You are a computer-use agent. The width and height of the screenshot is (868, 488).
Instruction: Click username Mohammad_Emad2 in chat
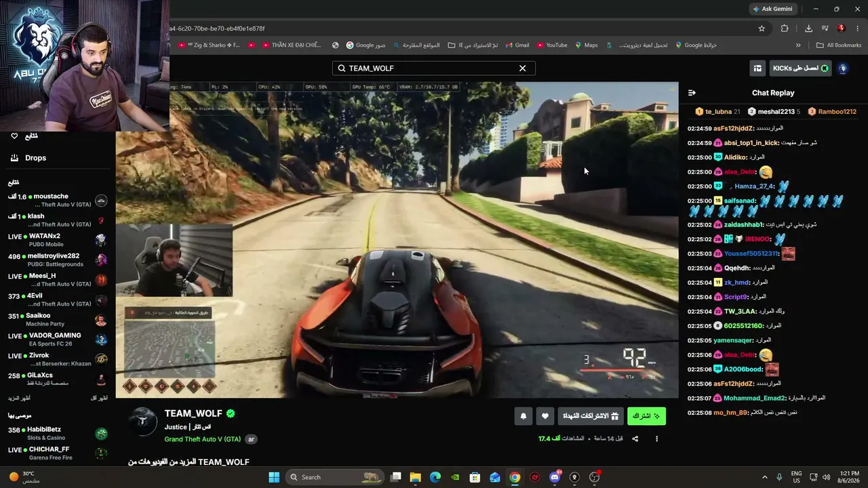(x=755, y=399)
